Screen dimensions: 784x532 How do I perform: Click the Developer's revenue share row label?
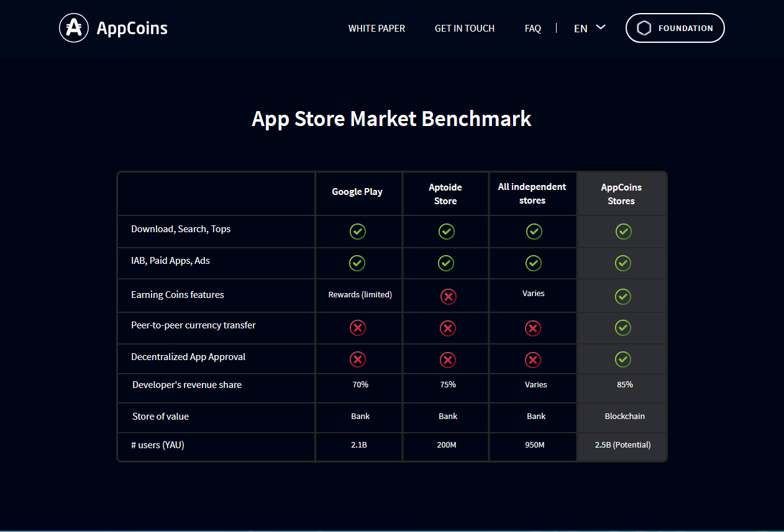(187, 385)
